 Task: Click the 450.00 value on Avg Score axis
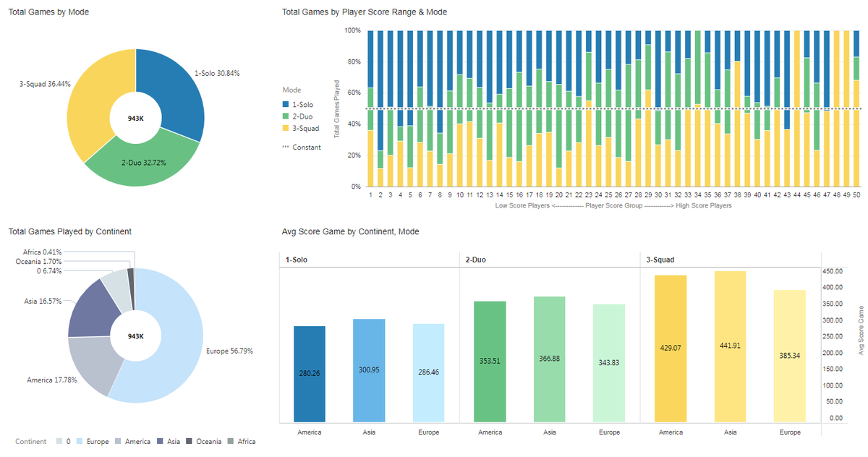point(834,271)
